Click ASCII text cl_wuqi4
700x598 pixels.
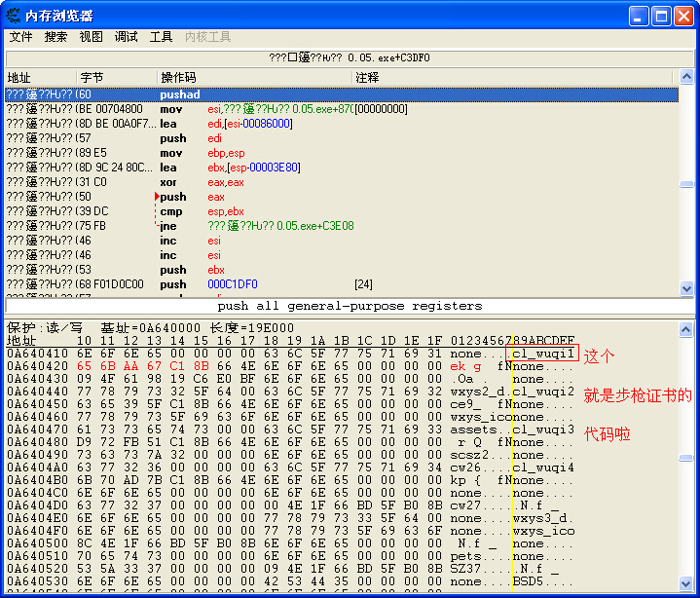pos(543,467)
